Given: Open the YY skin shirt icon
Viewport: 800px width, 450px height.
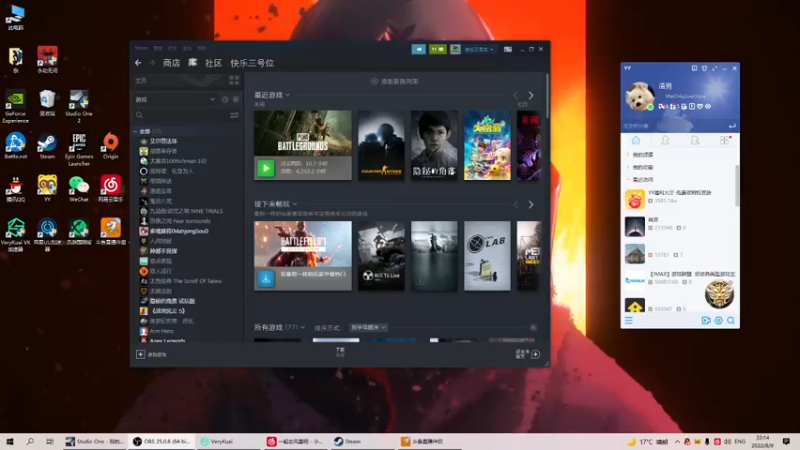Looking at the screenshot, I should pos(704,68).
